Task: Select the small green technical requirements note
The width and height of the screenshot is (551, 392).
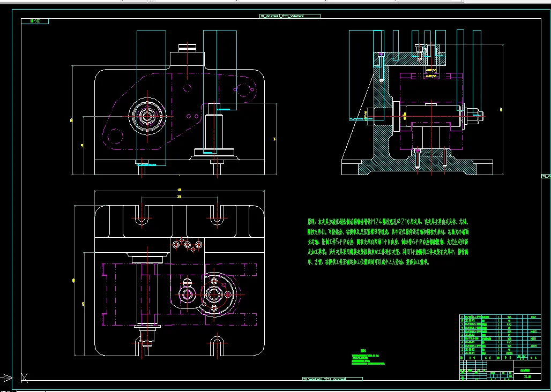Action: click(x=368, y=357)
